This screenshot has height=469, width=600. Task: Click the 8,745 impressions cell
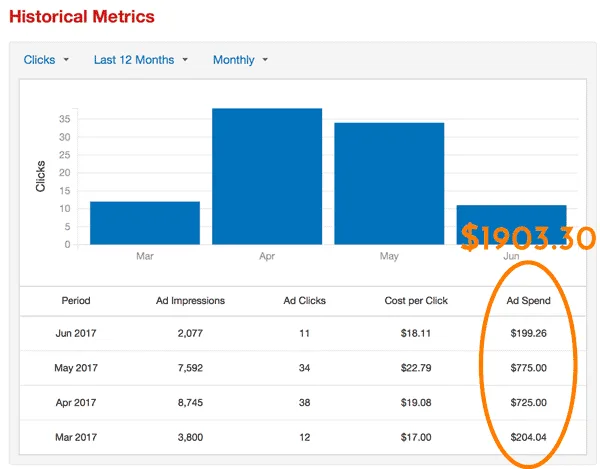(190, 403)
